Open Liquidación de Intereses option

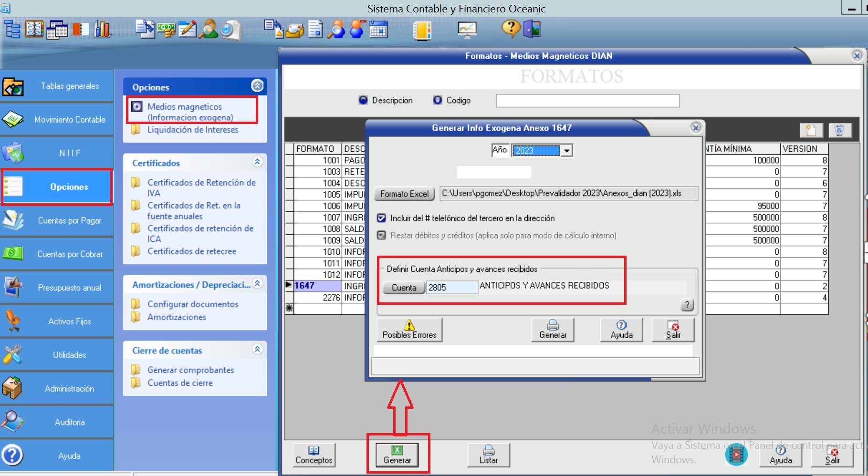pos(192,130)
